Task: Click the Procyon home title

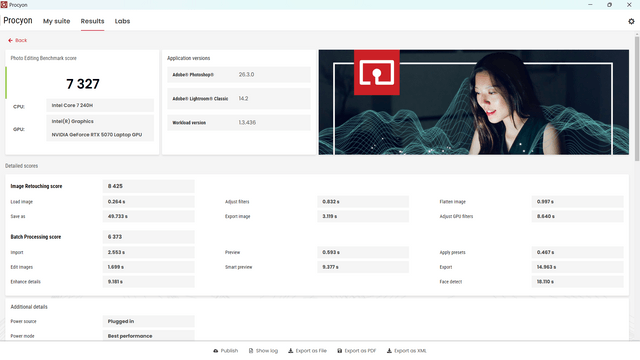Action: pos(18,20)
